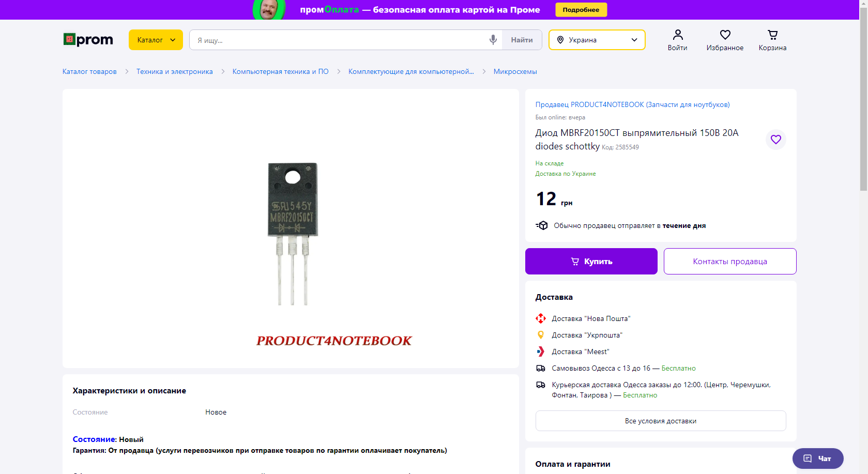This screenshot has width=868, height=474.
Task: Go to Микросхемы breadcrumb category
Action: pos(515,71)
